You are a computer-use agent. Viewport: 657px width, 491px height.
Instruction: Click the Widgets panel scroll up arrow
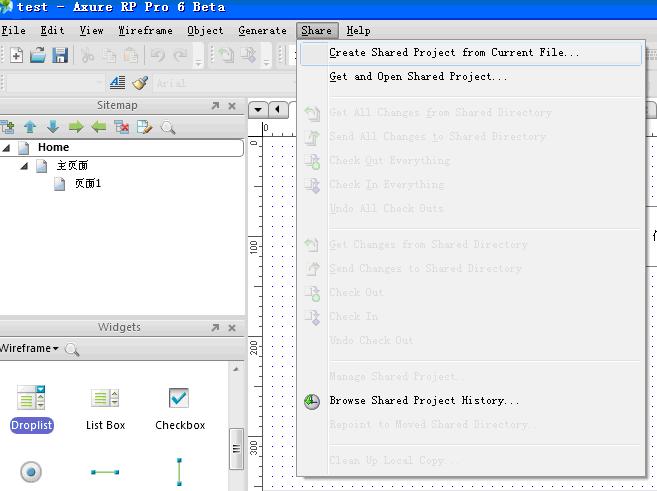[x=236, y=370]
